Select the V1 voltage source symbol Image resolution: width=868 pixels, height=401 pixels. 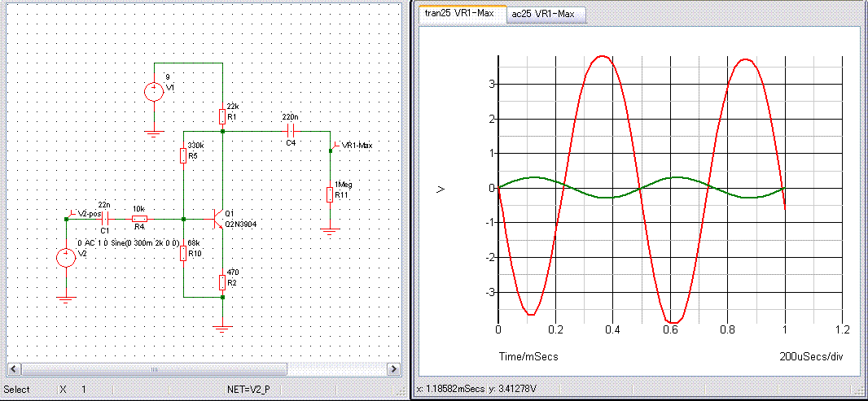point(153,91)
